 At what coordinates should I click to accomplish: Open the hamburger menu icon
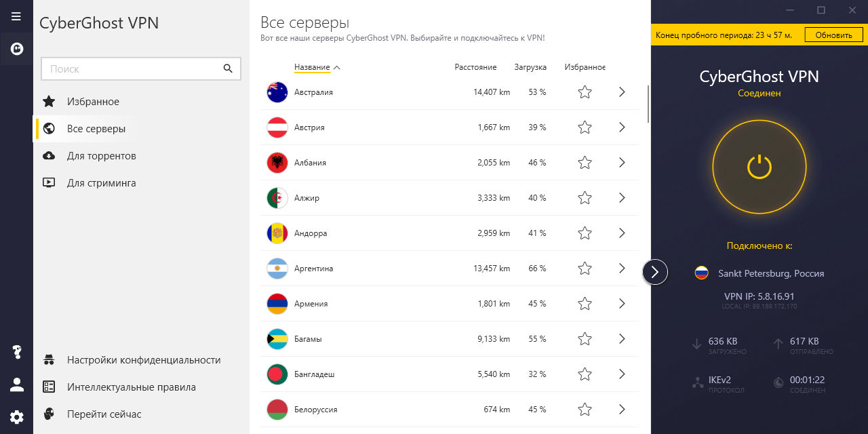point(16,16)
